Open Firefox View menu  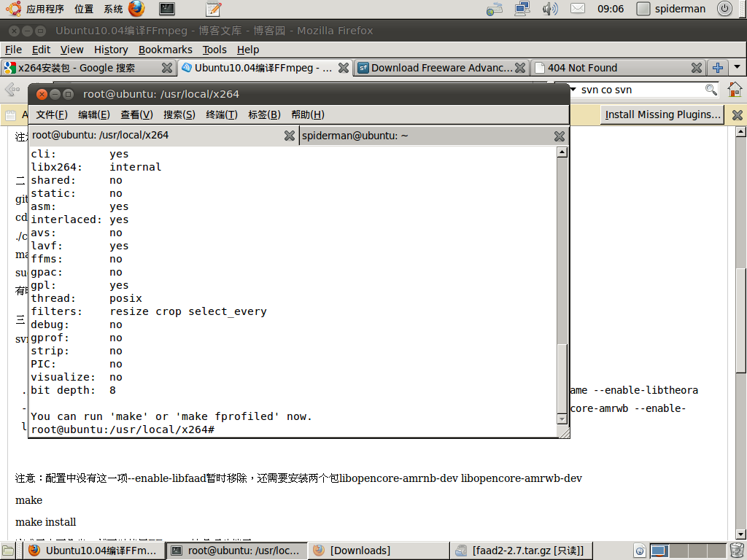pos(72,50)
